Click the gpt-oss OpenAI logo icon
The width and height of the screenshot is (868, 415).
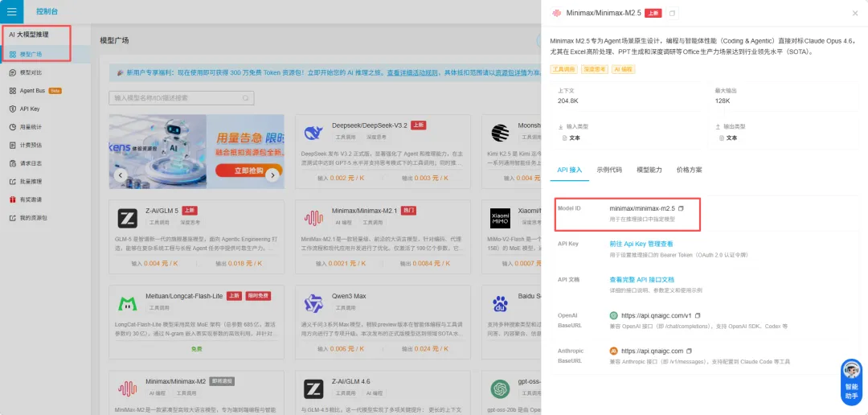pyautogui.click(x=501, y=389)
